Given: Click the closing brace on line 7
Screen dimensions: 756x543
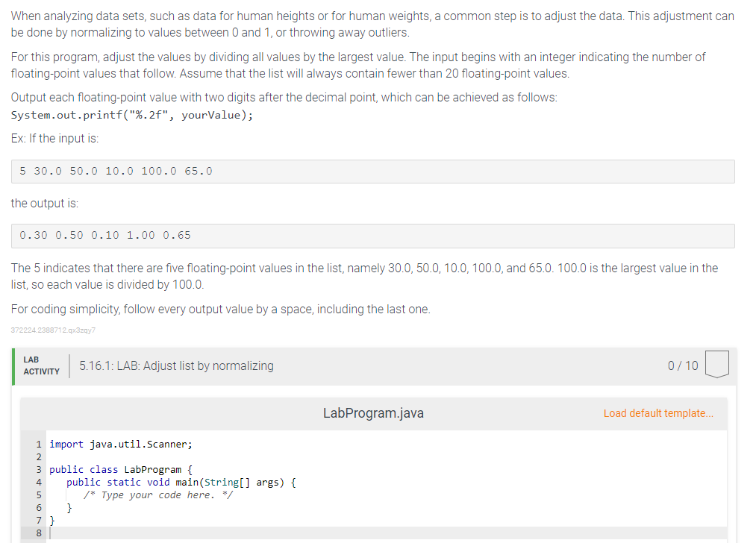Looking at the screenshot, I should click(51, 520).
